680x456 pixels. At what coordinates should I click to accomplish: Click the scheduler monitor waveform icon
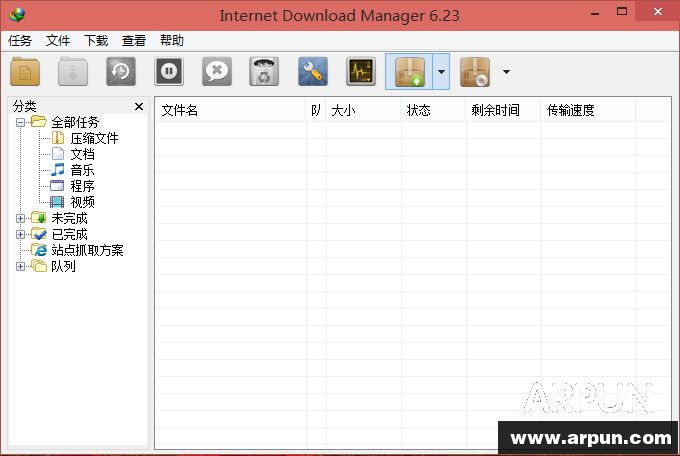point(361,72)
